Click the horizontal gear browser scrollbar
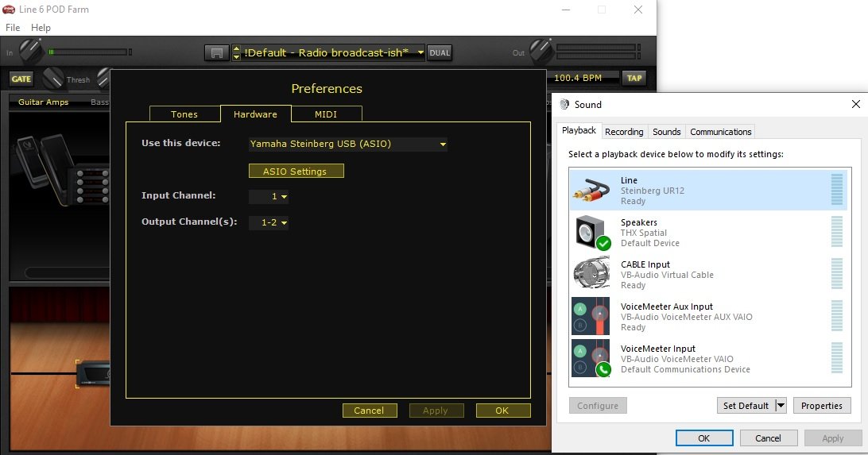The image size is (868, 455). coord(67,273)
